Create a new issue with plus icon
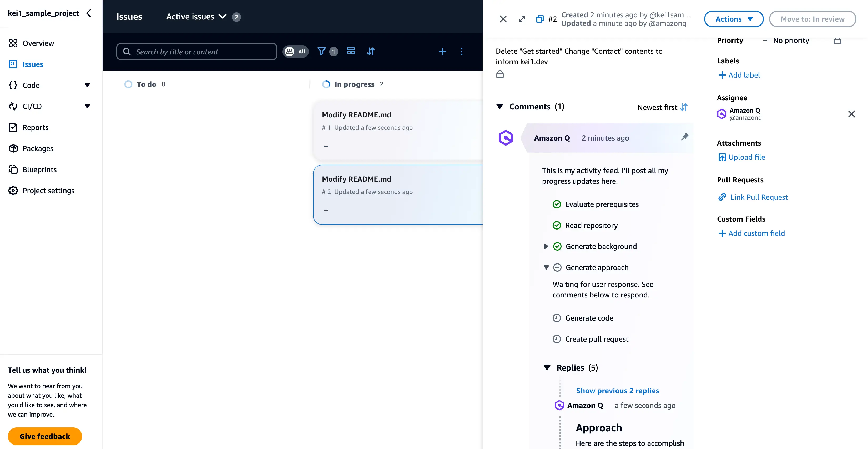The height and width of the screenshot is (449, 868). tap(442, 52)
